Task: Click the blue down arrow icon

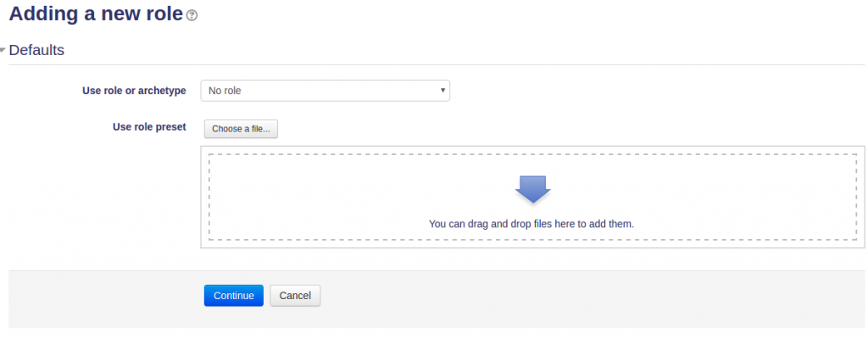Action: click(x=532, y=190)
